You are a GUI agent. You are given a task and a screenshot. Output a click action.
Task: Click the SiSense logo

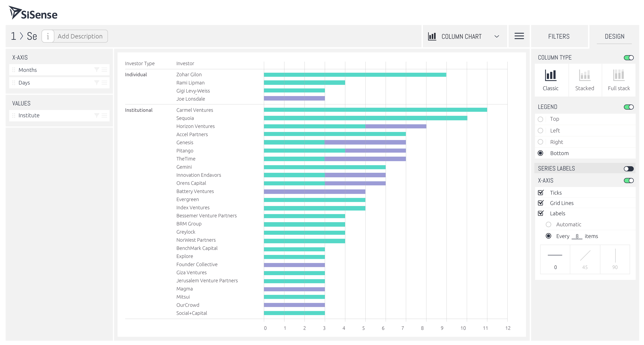[33, 13]
